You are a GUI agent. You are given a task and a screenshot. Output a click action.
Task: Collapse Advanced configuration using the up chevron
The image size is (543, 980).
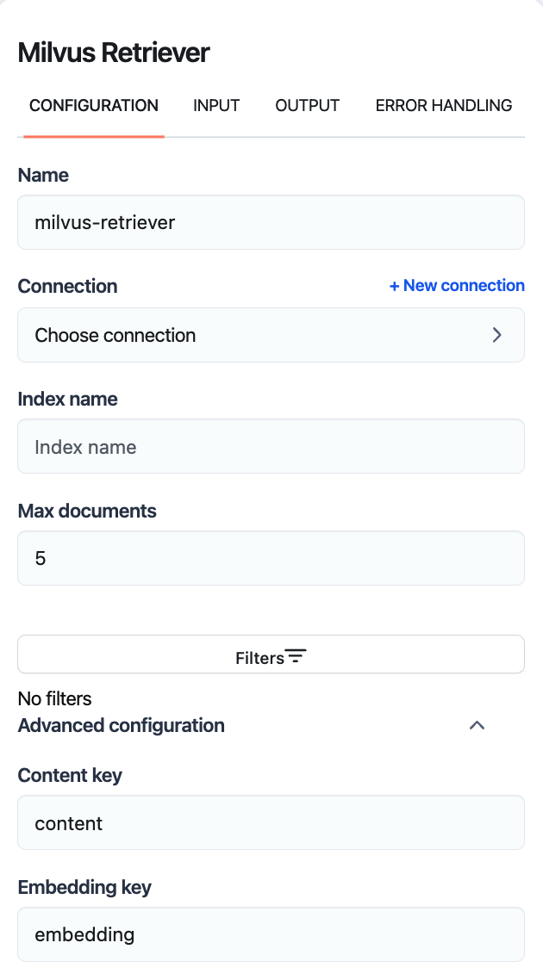[x=477, y=725]
